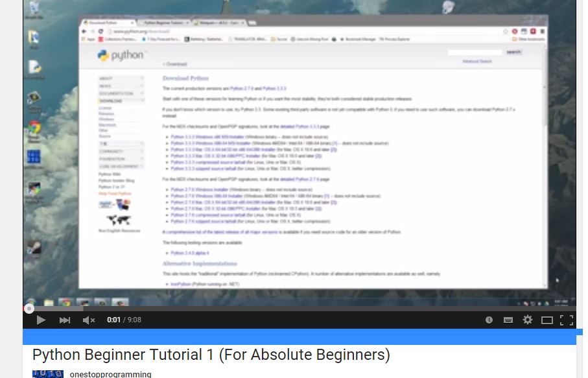588x378 pixels.
Task: Click the progress bar scrubber handle
Action: point(29,309)
